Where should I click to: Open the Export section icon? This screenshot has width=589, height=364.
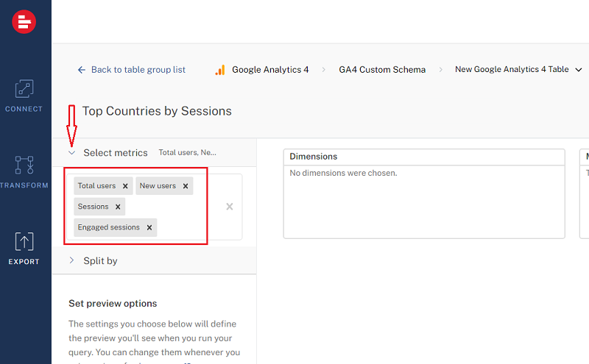click(24, 241)
